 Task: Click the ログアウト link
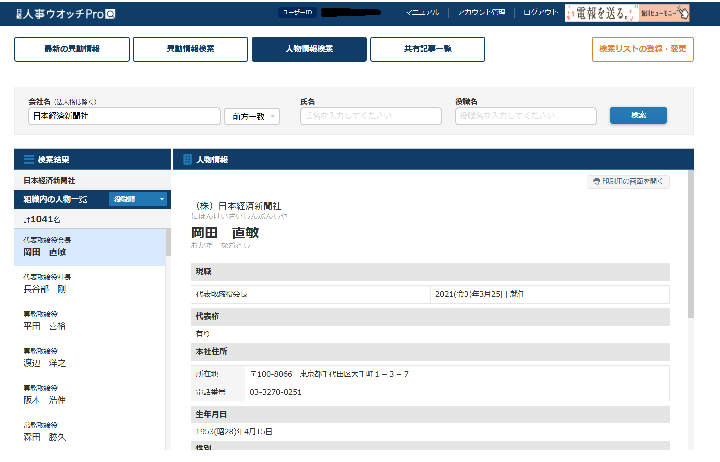pos(540,12)
